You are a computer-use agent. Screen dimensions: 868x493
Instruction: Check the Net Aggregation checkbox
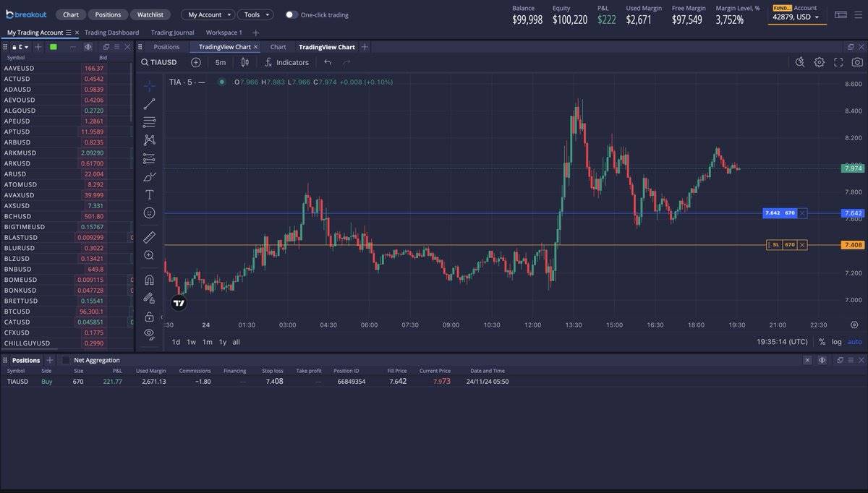pyautogui.click(x=66, y=360)
